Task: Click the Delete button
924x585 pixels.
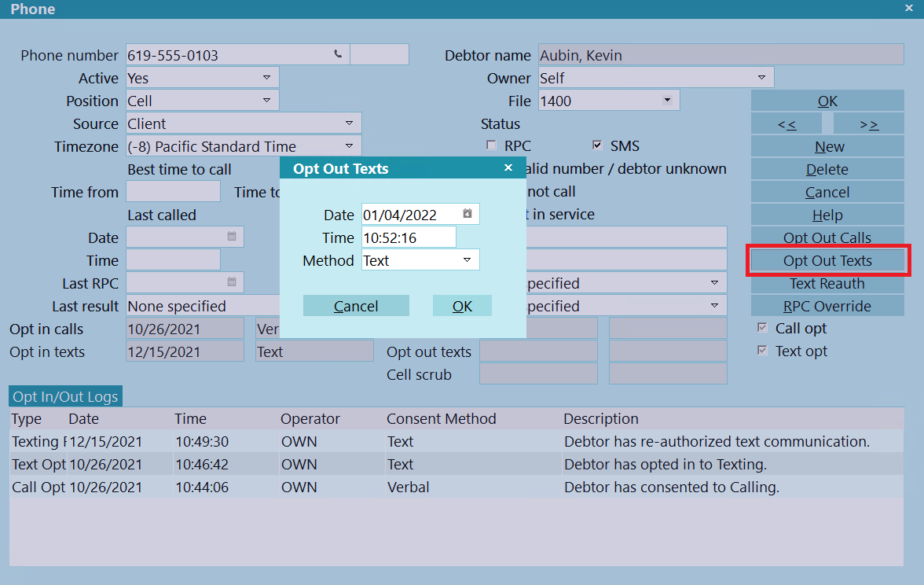Action: 827,169
